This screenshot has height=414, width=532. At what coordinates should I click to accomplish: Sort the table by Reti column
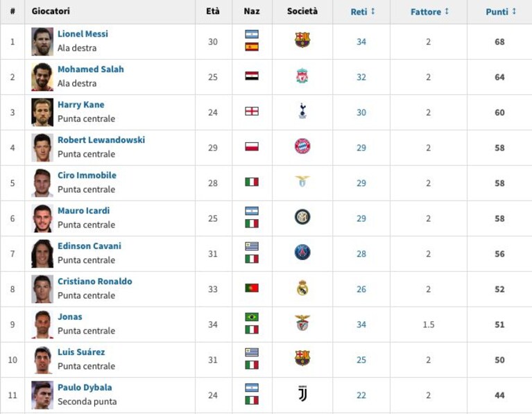pos(363,12)
